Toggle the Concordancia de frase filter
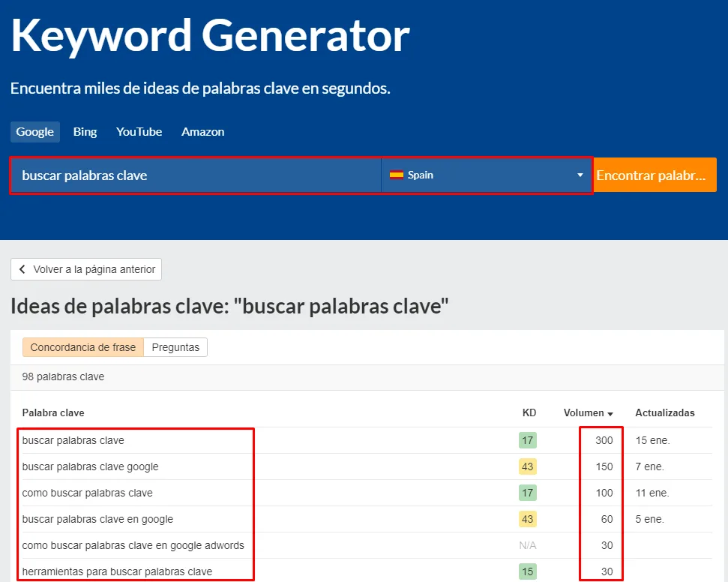The image size is (728, 582). click(x=83, y=347)
